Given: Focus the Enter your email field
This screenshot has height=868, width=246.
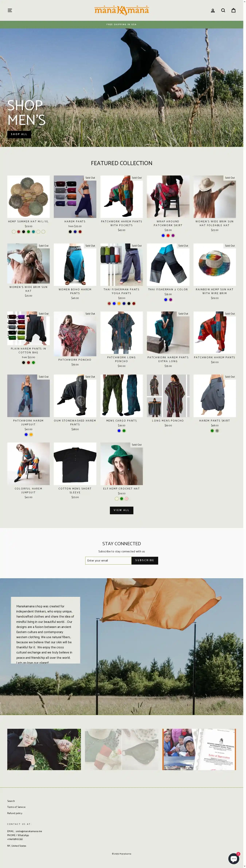Looking at the screenshot, I should click(108, 560).
